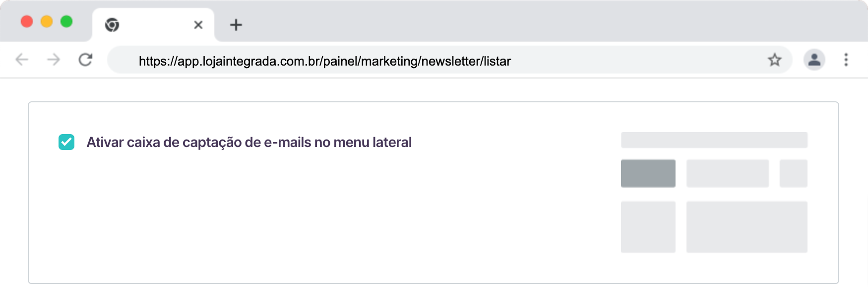This screenshot has height=303, width=868.
Task: Minimize the window with the yellow button
Action: (47, 21)
